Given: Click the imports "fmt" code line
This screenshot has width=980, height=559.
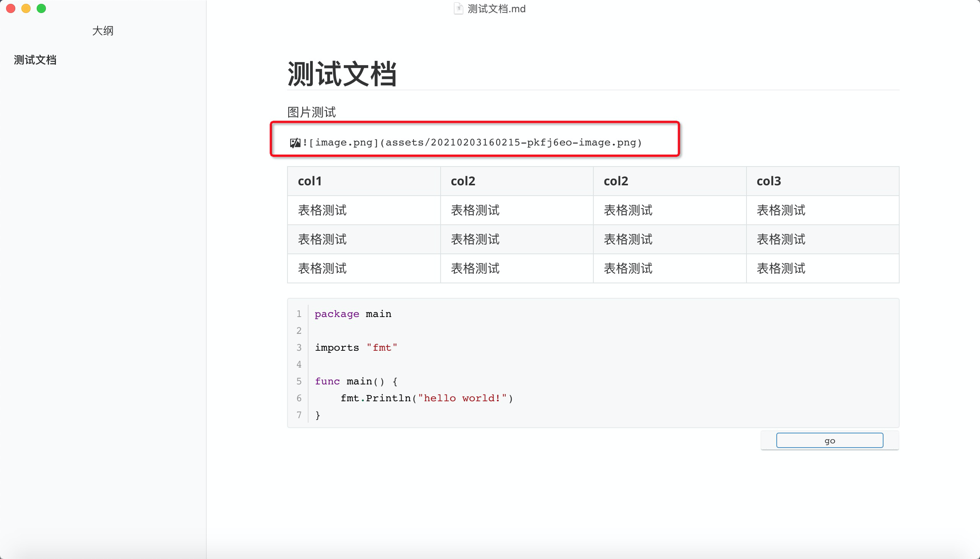Looking at the screenshot, I should pyautogui.click(x=356, y=348).
